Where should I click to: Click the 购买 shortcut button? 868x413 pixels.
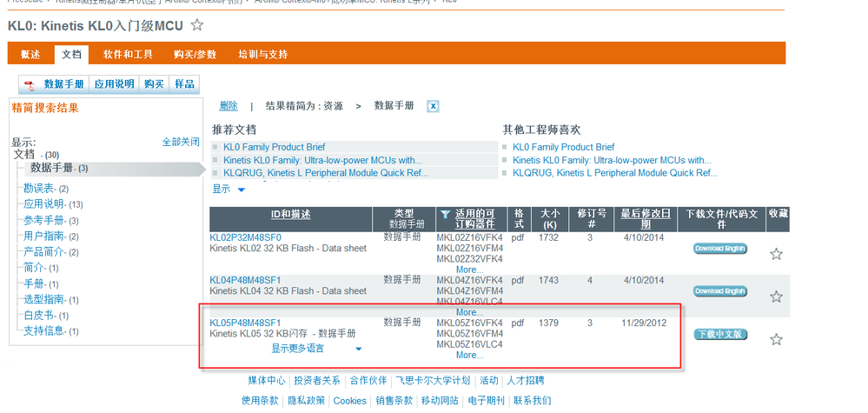pyautogui.click(x=154, y=84)
